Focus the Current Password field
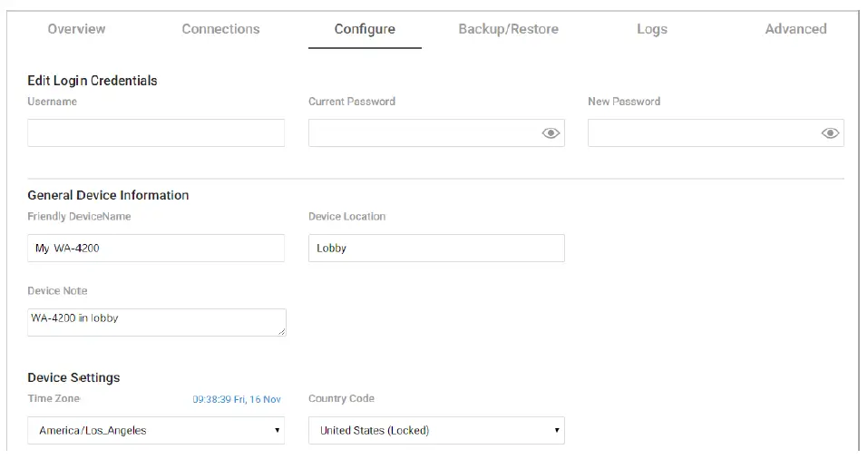 pos(422,133)
